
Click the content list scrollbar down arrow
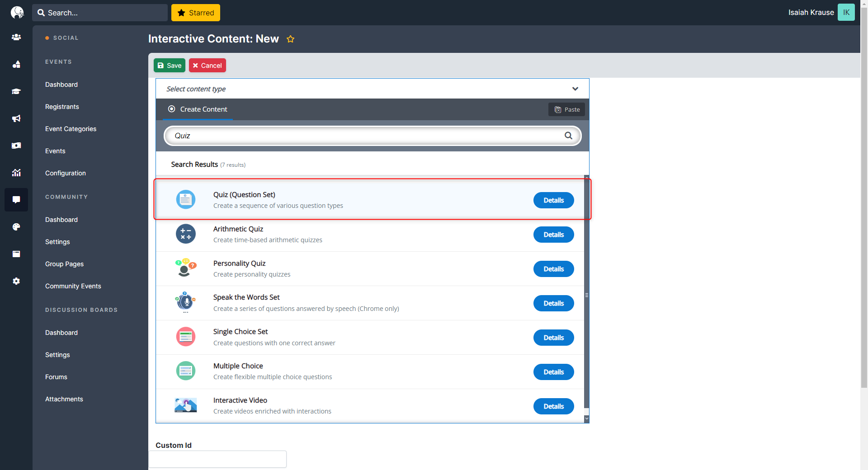pyautogui.click(x=587, y=418)
